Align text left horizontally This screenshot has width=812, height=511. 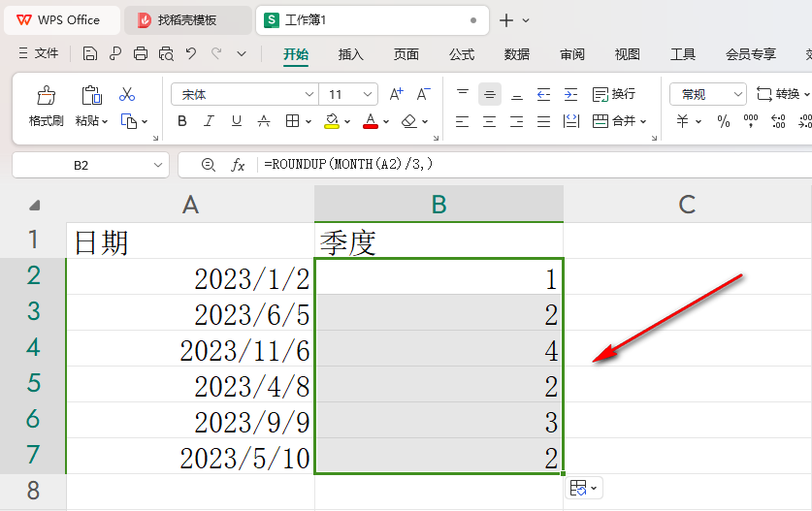coord(463,121)
